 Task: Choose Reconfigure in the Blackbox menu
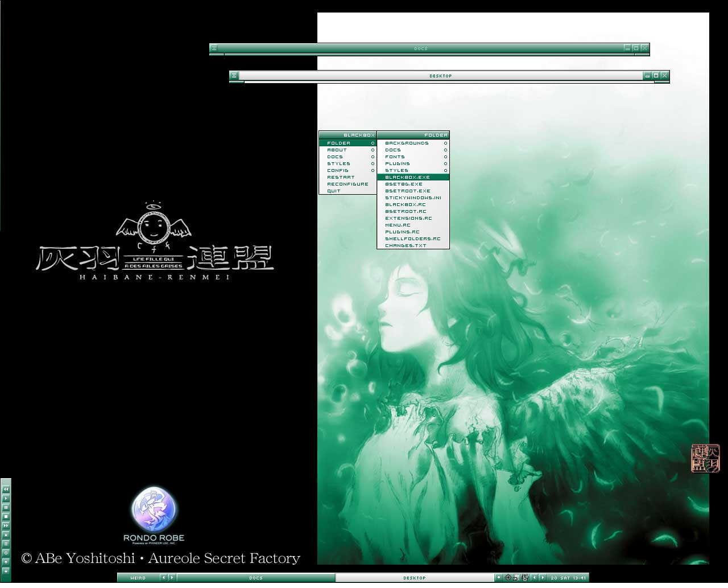coord(348,184)
